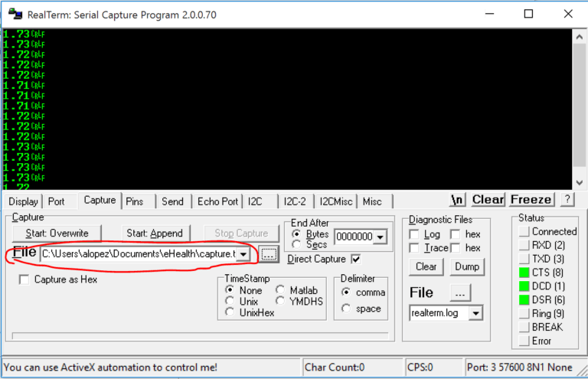588x379 pixels.
Task: Select TimeStamp Unix option
Action: pyautogui.click(x=230, y=301)
